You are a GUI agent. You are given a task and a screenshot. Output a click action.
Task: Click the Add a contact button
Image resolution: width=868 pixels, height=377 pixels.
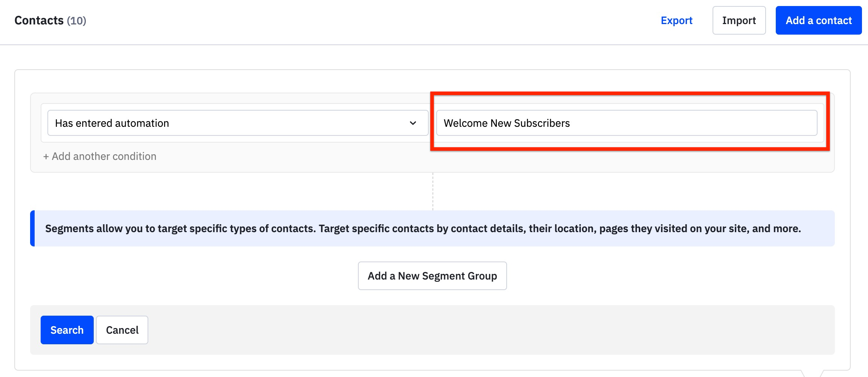(x=819, y=20)
